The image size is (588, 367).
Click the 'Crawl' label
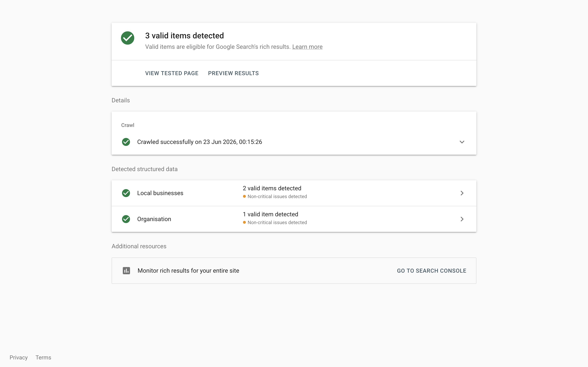click(128, 125)
